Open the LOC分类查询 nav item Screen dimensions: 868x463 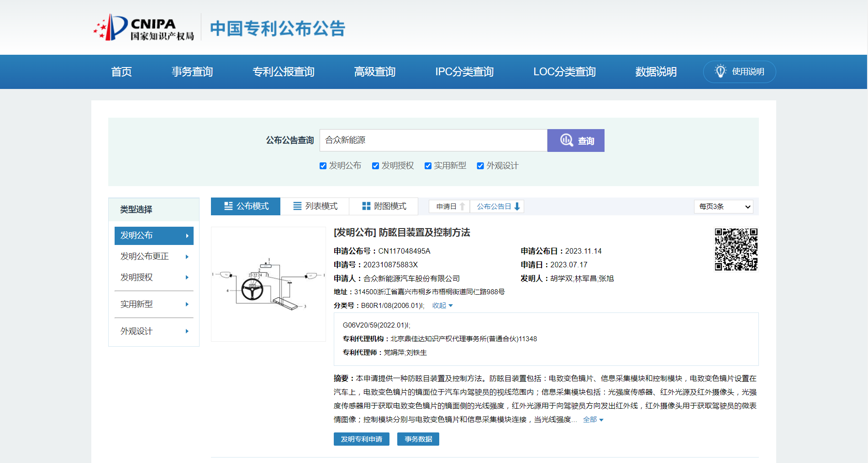564,72
